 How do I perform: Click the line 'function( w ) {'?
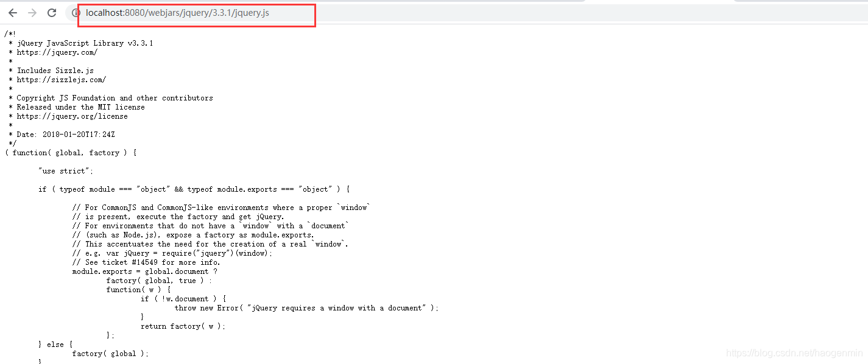[138, 290]
